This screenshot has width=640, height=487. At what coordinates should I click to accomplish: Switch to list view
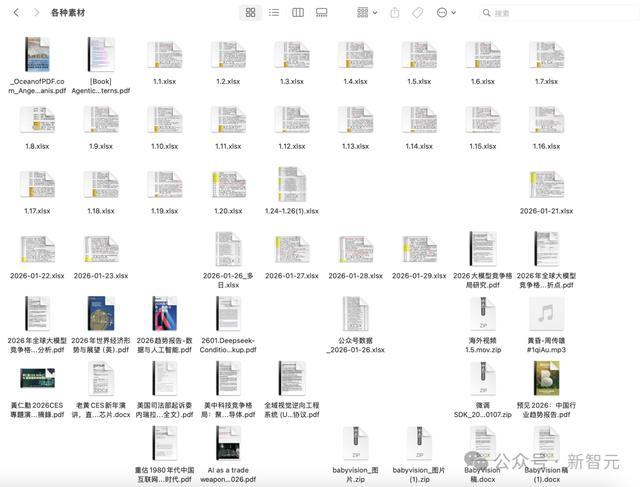click(274, 13)
